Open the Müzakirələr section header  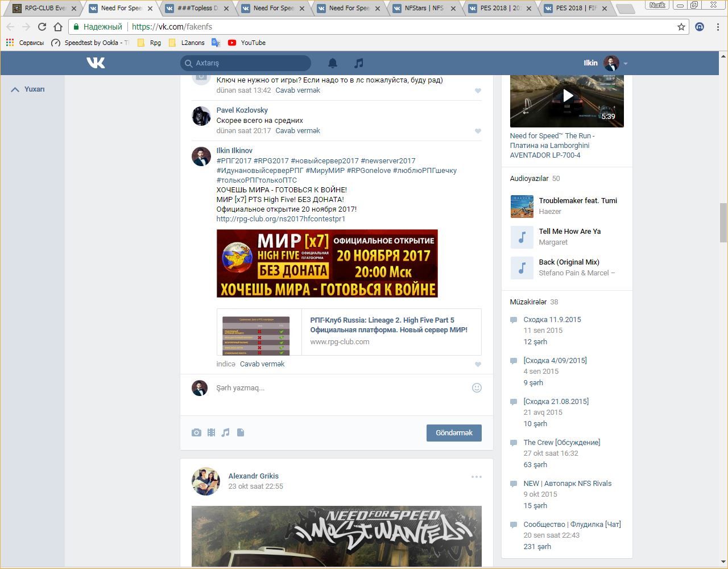coord(528,302)
